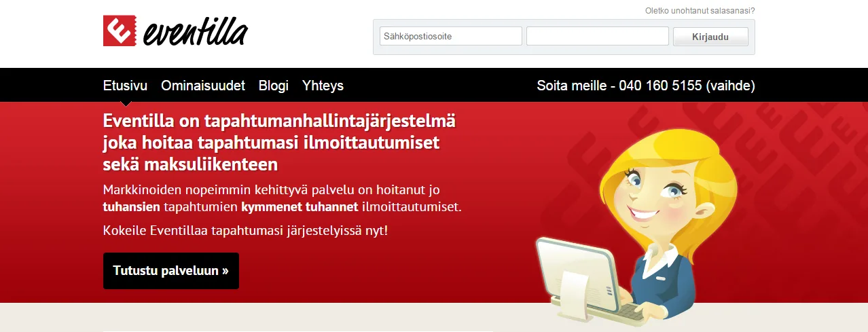Click the bold word tuhansien

coord(132,206)
